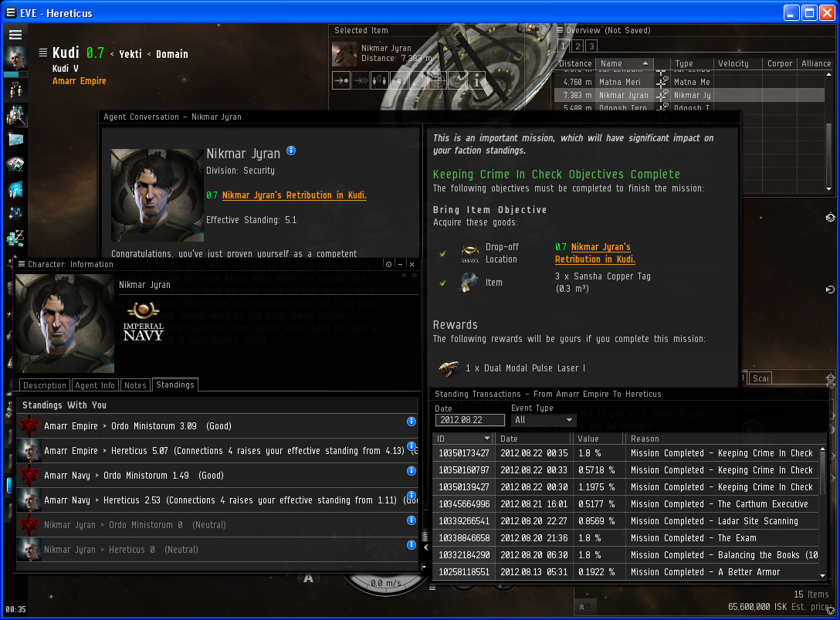The height and width of the screenshot is (620, 840).
Task: Select transaction 10339266541 Ladar Site Scanning
Action: coord(625,521)
